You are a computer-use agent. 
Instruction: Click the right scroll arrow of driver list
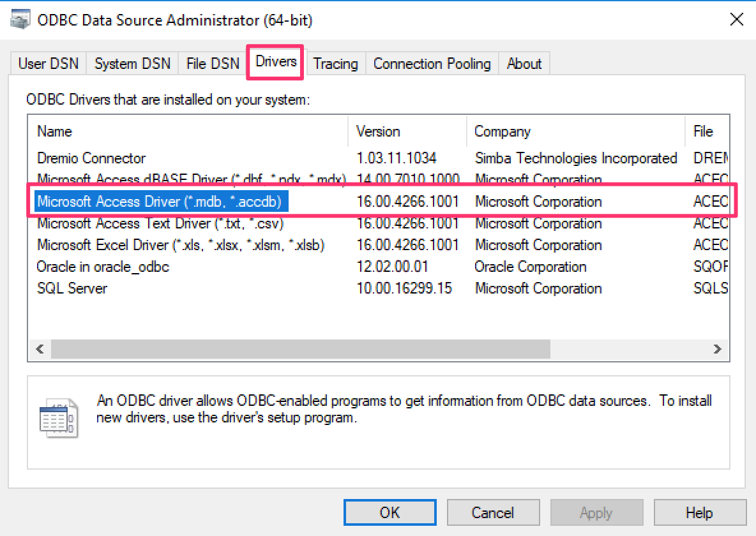tap(718, 349)
